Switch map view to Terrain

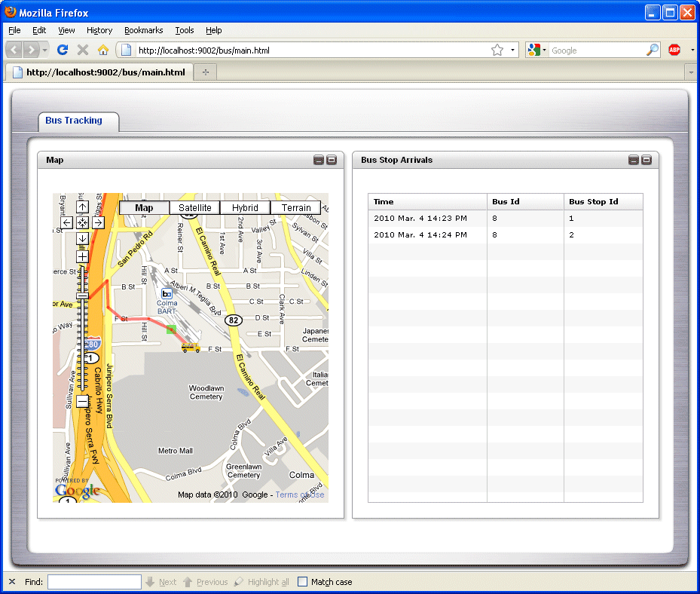295,208
